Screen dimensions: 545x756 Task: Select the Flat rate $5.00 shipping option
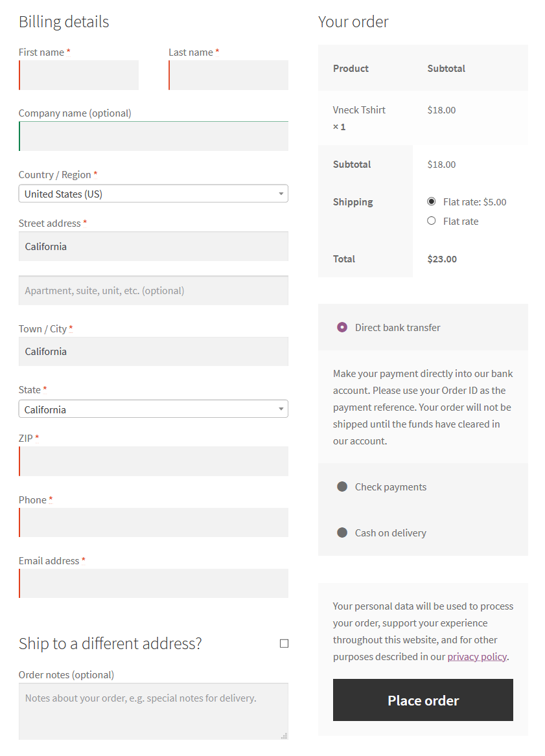coord(432,201)
